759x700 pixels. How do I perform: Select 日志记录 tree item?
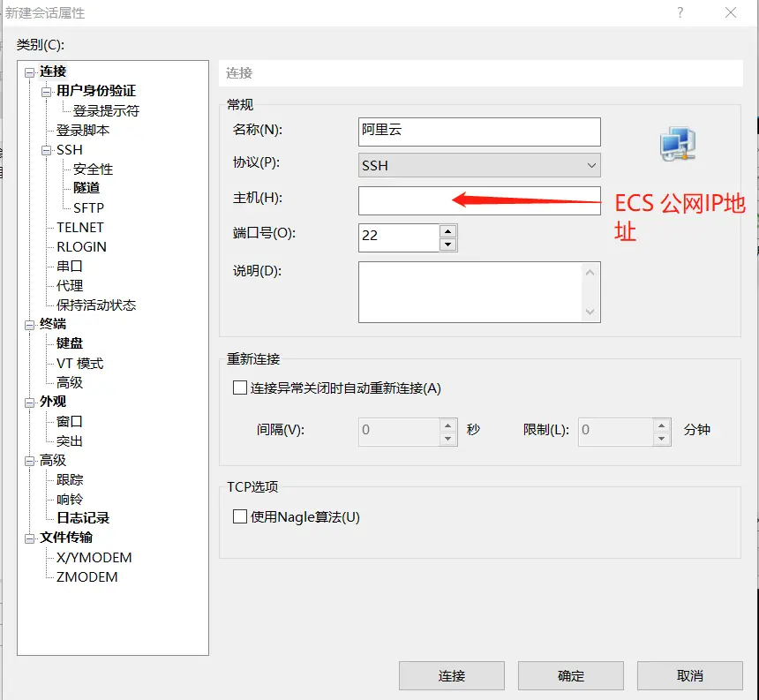coord(83,518)
